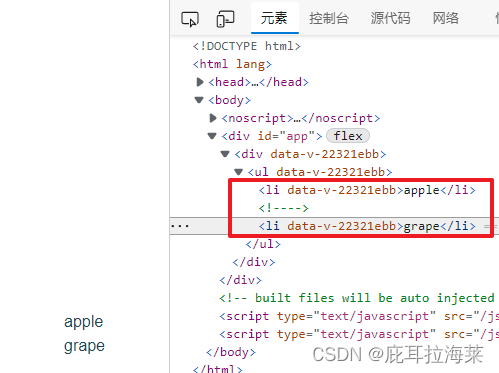Expand the head element node
The height and width of the screenshot is (373, 499).
(200, 82)
